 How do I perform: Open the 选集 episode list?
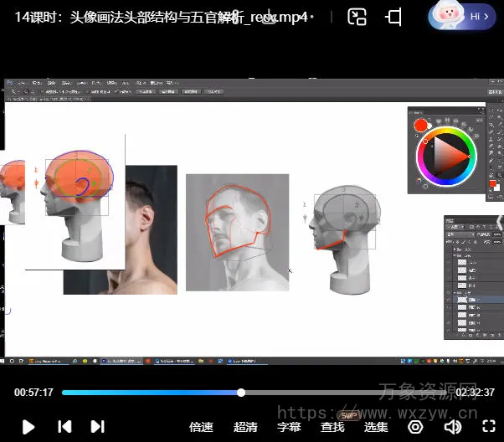coord(376,427)
